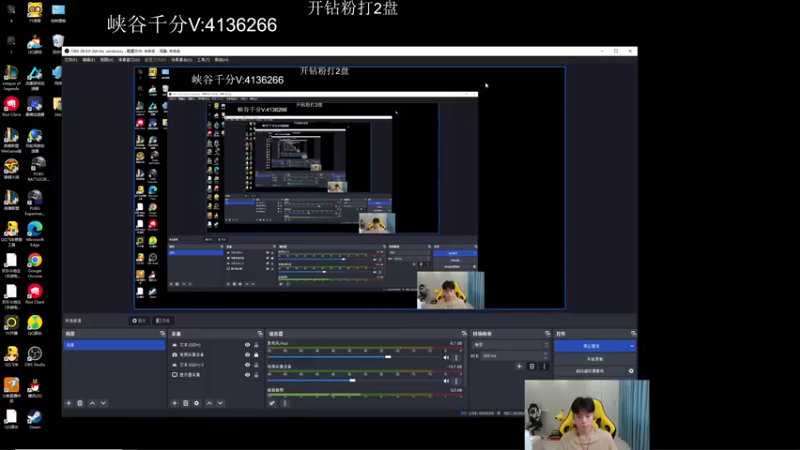
Task: Open PUBG BATTLEGROUNDS desktop shortcut
Action: coord(38,169)
